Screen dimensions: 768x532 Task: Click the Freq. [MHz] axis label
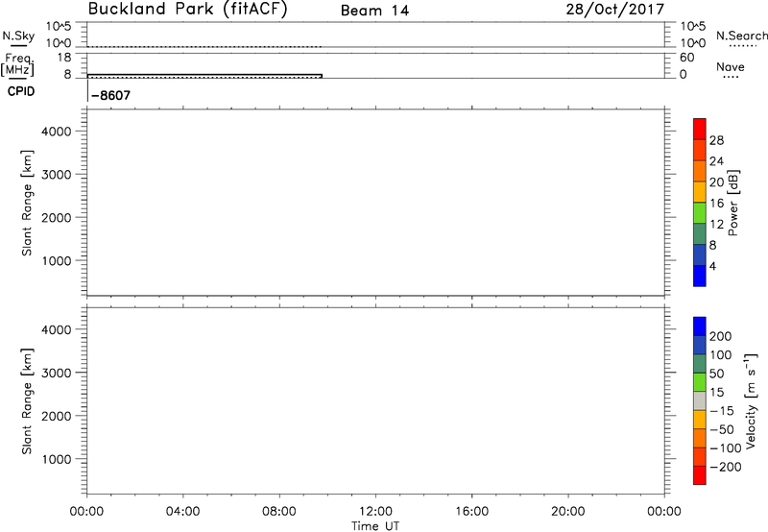pyautogui.click(x=18, y=64)
